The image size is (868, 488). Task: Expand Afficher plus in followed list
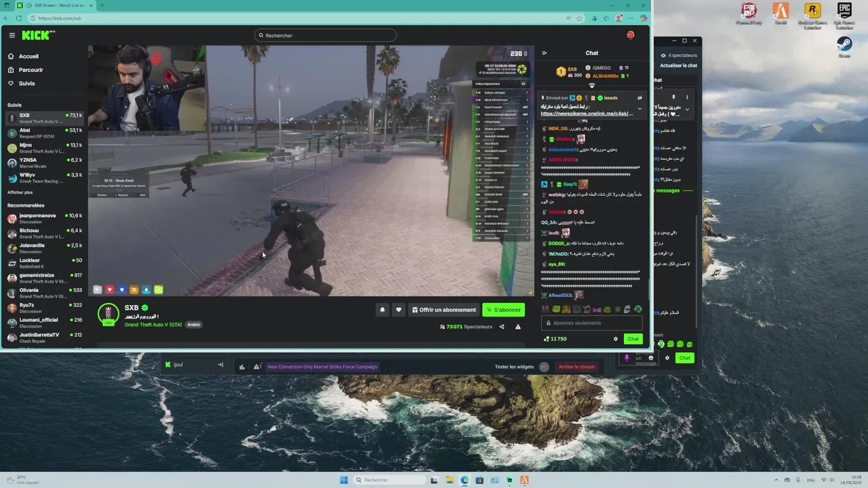pyautogui.click(x=20, y=192)
